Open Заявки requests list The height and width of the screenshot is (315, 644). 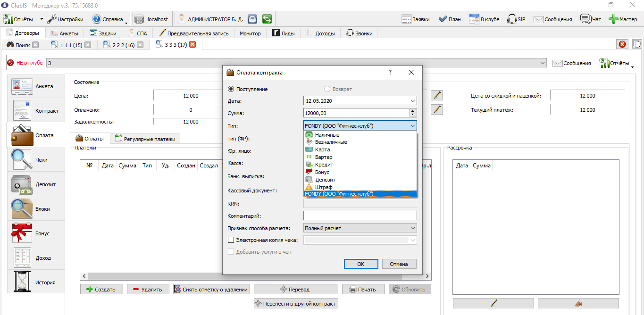click(x=416, y=19)
